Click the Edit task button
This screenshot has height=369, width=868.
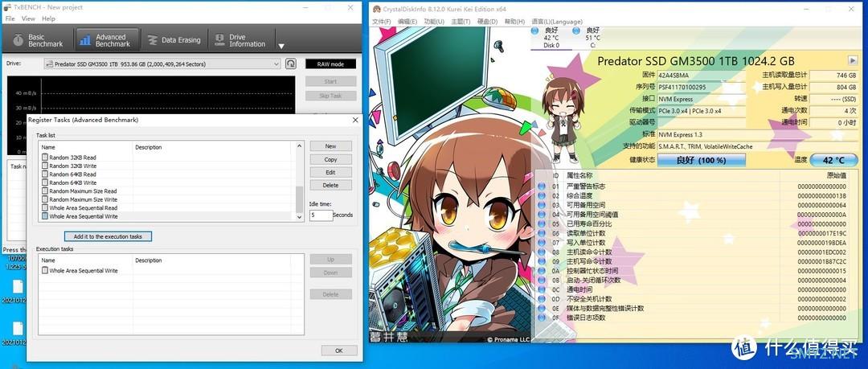point(330,172)
